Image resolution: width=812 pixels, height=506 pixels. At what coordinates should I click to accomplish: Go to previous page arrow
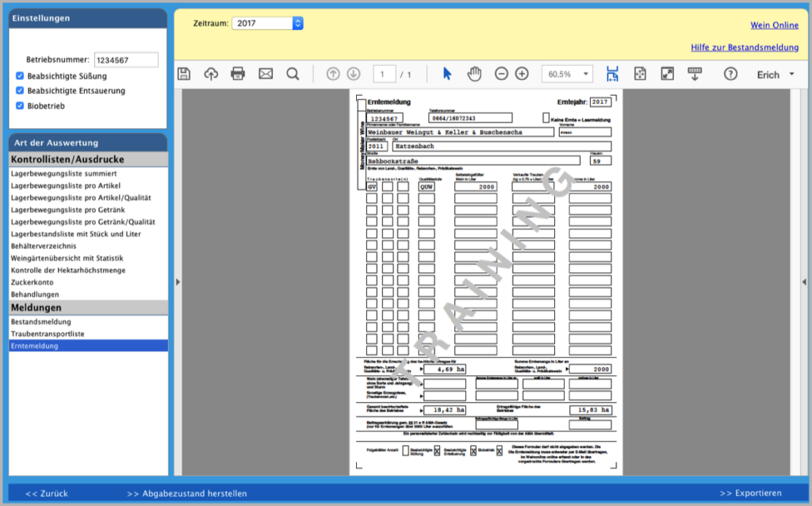coord(333,74)
